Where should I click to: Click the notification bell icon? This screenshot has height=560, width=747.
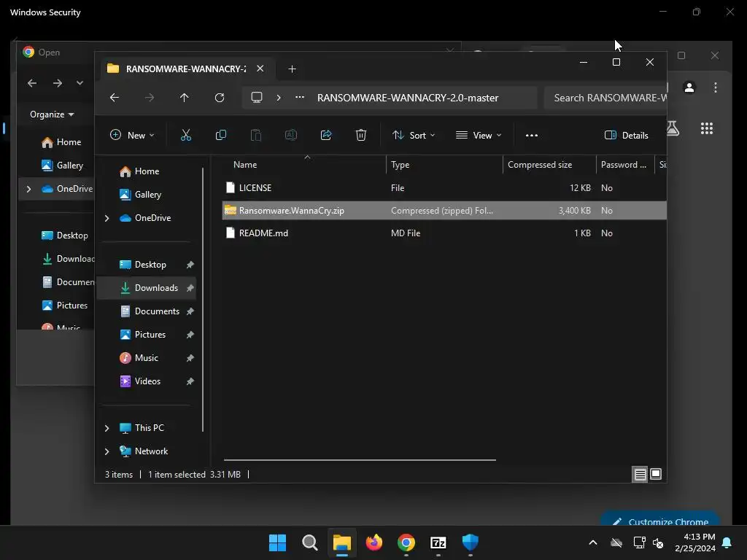[x=727, y=542]
